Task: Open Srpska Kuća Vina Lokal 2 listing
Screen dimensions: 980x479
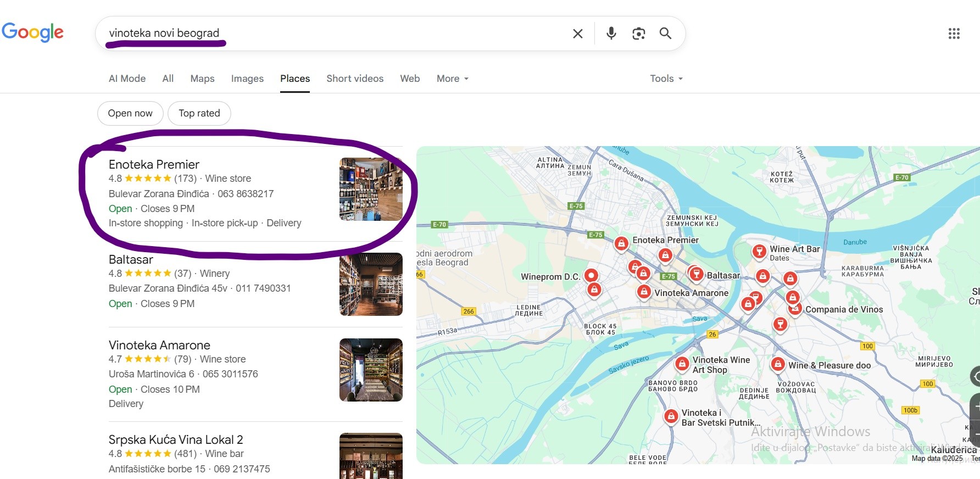Action: point(176,439)
